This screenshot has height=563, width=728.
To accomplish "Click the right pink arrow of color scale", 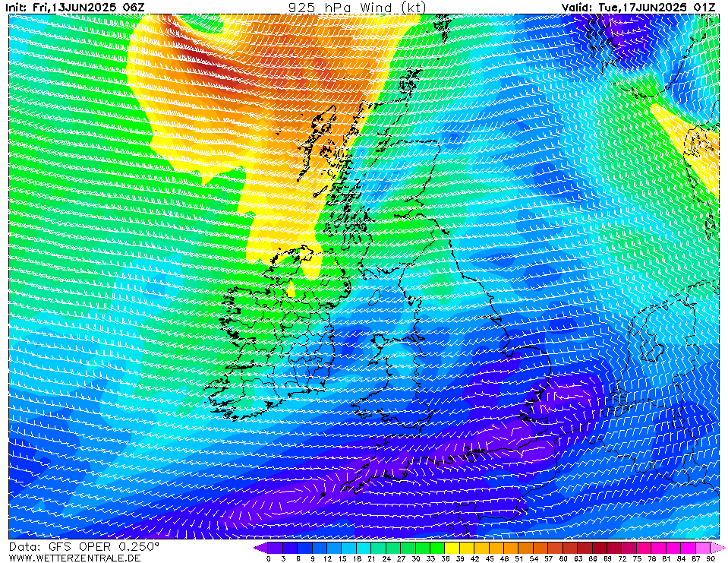I will (718, 548).
